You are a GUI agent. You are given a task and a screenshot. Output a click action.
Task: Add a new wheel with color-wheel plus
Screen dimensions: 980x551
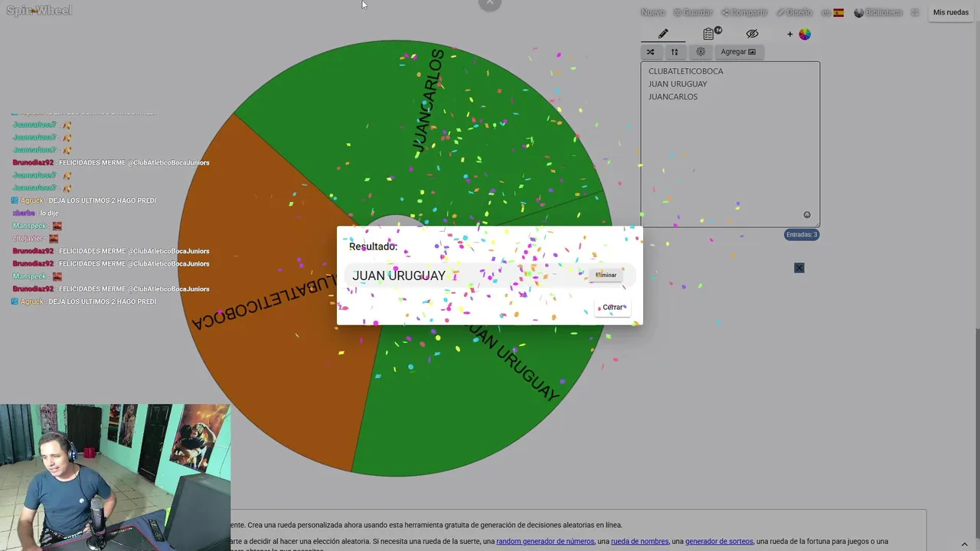799,34
